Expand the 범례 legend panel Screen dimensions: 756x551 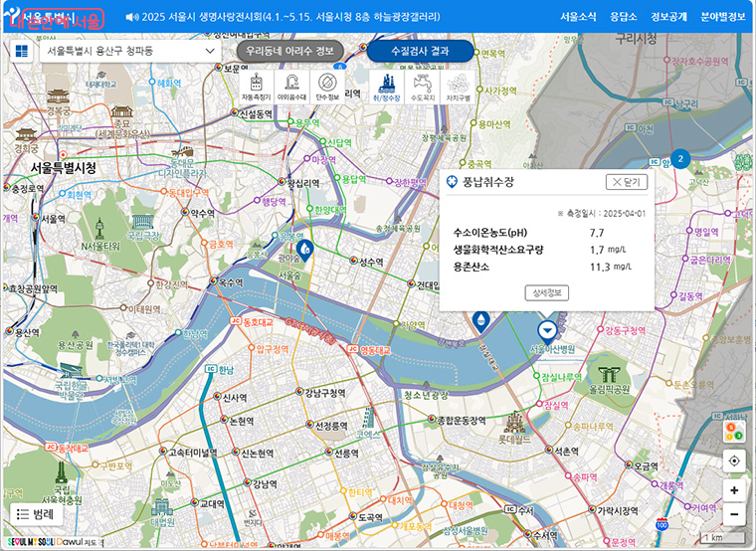(x=34, y=514)
